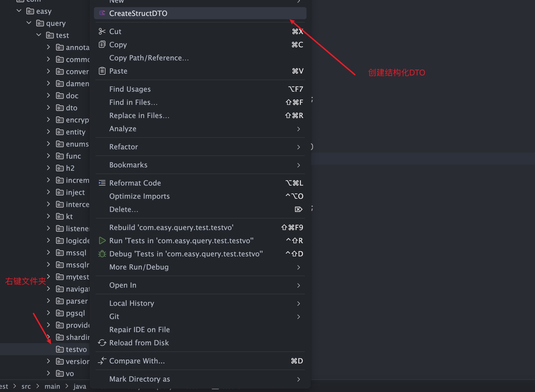Expand the entity folder node
The image size is (535, 392).
tap(48, 132)
